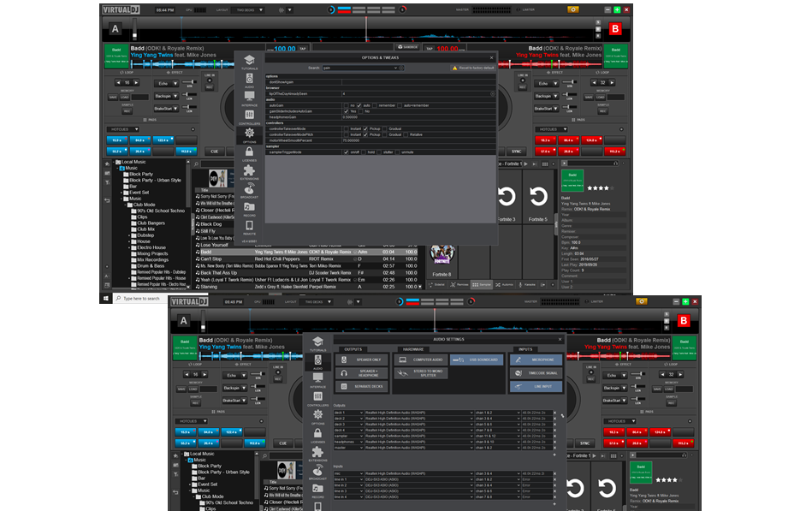Image resolution: width=812 pixels, height=511 pixels.
Task: Open Extensions page in Options & Tweaks sidebar
Action: 249,172
